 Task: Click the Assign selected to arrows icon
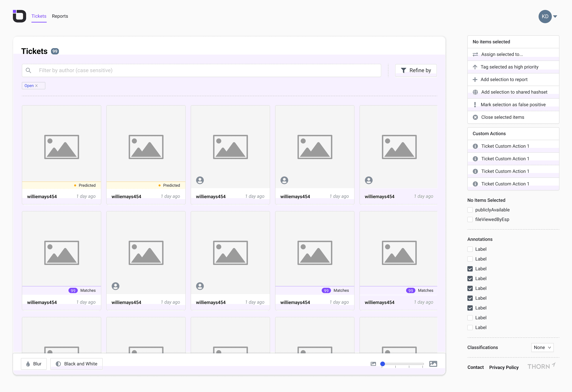point(475,54)
